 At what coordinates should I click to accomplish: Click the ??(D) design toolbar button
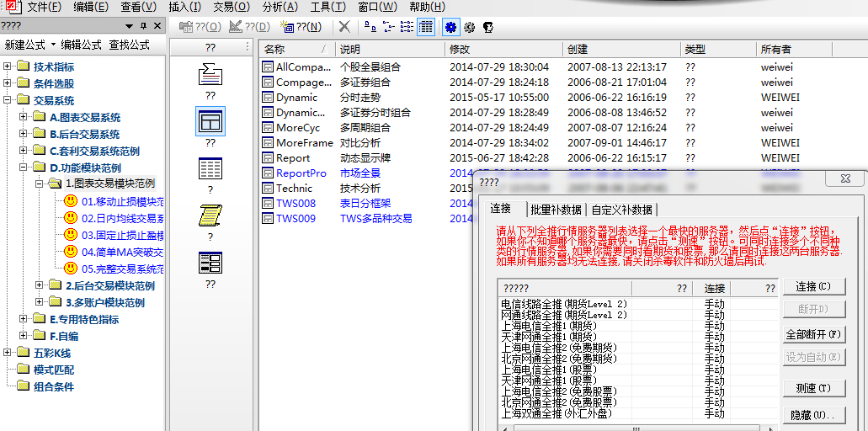(250, 27)
